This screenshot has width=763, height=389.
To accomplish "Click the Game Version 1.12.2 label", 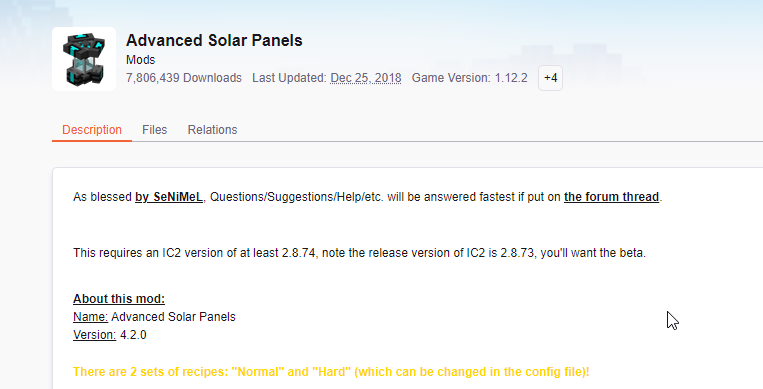I will tap(470, 78).
